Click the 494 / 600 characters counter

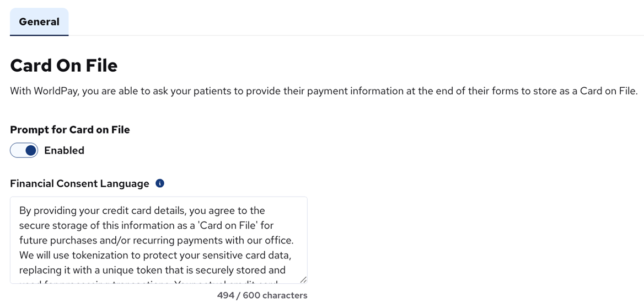tap(262, 295)
